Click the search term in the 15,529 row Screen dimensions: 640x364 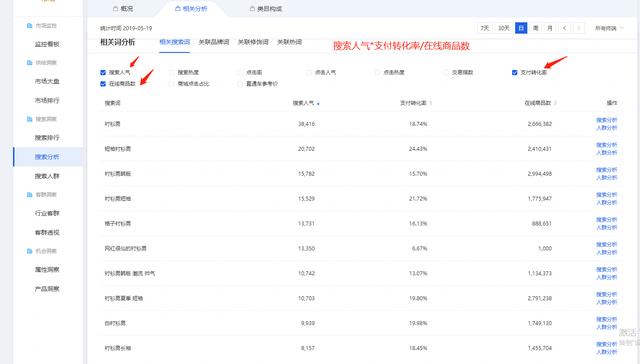point(118,199)
